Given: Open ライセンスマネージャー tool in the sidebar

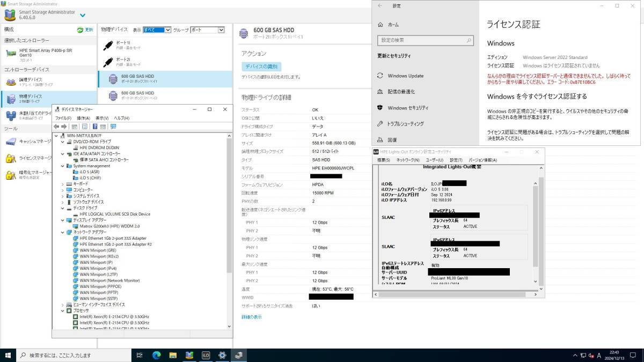Looking at the screenshot, I should pos(27,158).
